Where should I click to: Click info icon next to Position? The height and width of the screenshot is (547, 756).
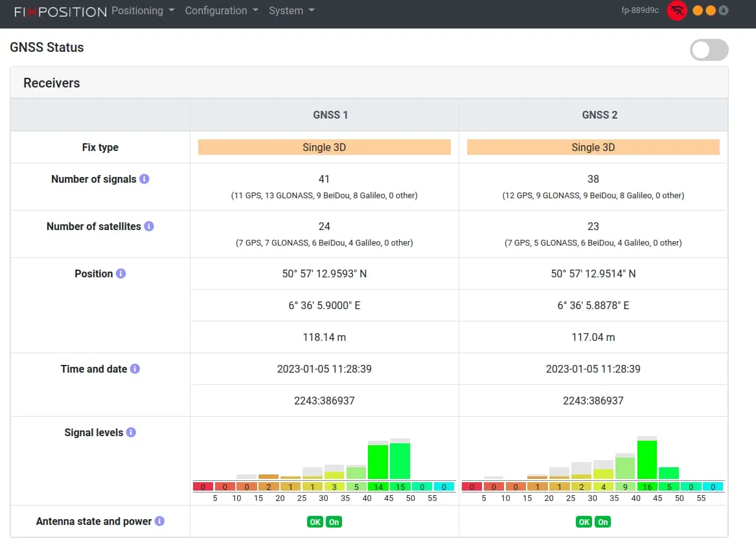pyautogui.click(x=120, y=273)
